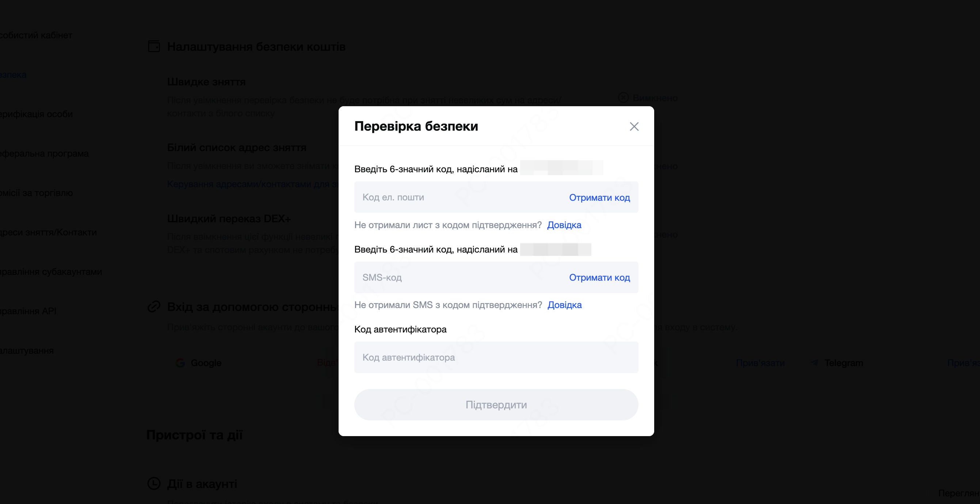Open Верифікація особи sidebar item
The width and height of the screenshot is (980, 504).
[x=36, y=114]
